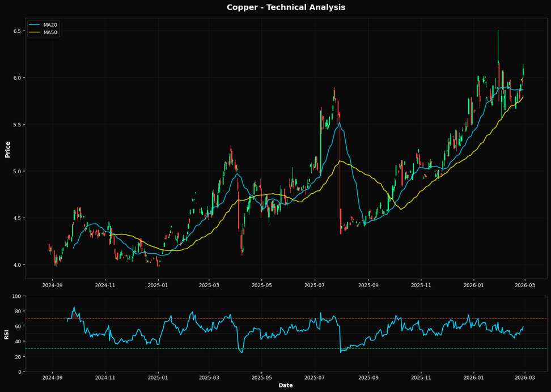This screenshot has width=551, height=392.
Task: Select the 5.5 price axis tick
Action: (17, 125)
